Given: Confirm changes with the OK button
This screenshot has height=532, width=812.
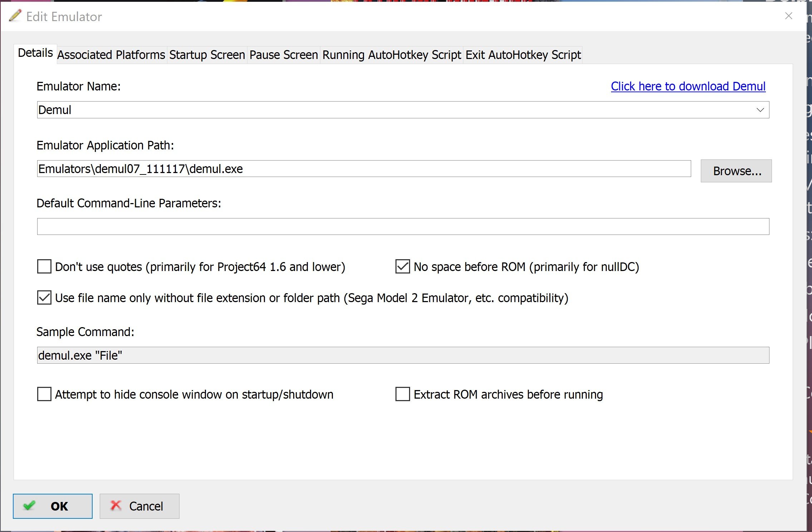Looking at the screenshot, I should (53, 506).
